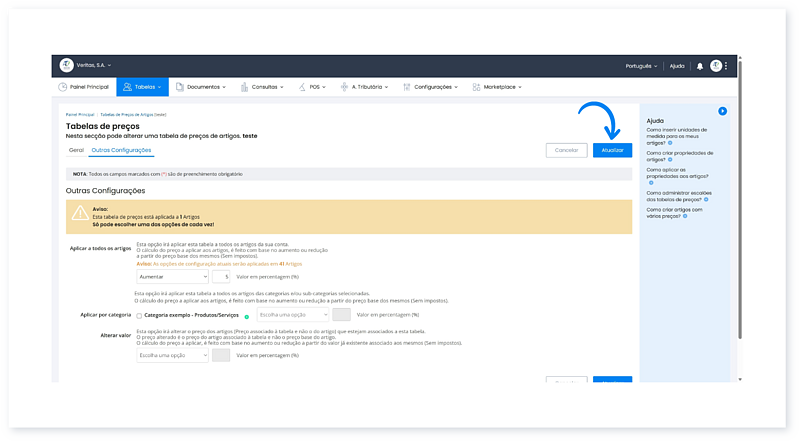This screenshot has width=800, height=442.
Task: Click the Atualizar button
Action: pyautogui.click(x=612, y=150)
